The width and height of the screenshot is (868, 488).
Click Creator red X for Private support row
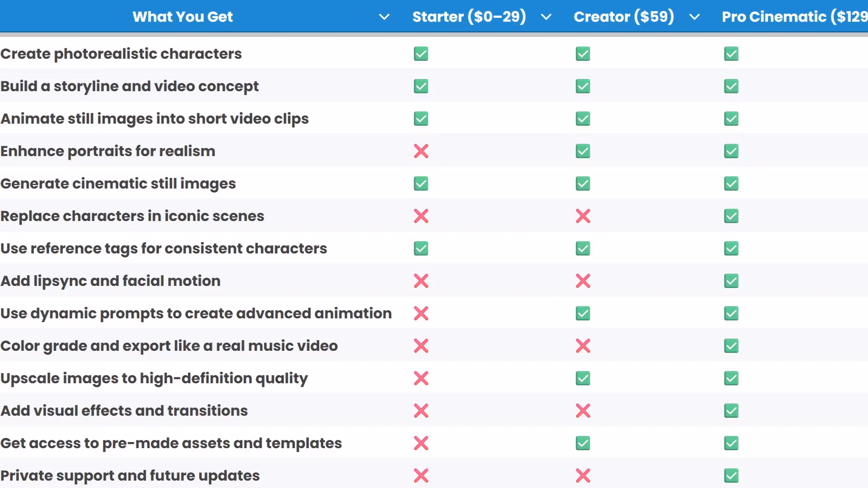click(583, 476)
